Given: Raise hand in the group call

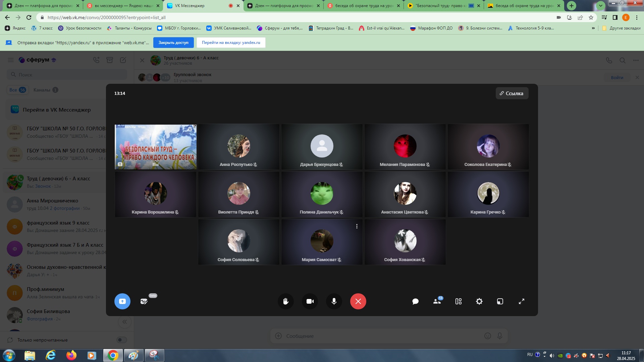Looking at the screenshot, I should (286, 301).
